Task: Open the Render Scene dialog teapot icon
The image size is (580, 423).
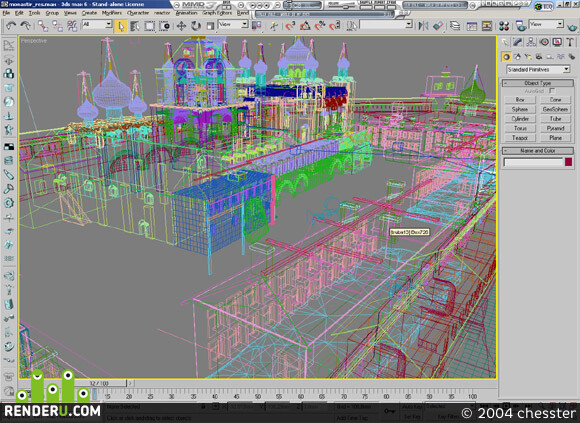Action: 521,26
